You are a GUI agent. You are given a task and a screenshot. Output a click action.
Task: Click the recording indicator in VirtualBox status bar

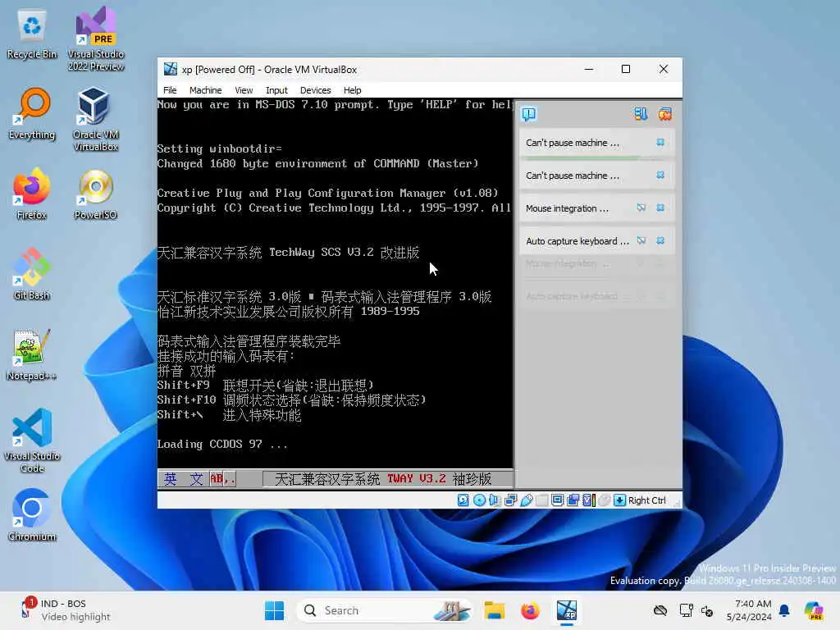(x=573, y=500)
